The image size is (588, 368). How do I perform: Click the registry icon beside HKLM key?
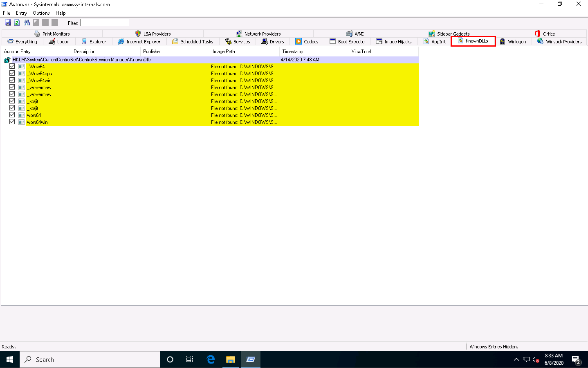point(7,60)
